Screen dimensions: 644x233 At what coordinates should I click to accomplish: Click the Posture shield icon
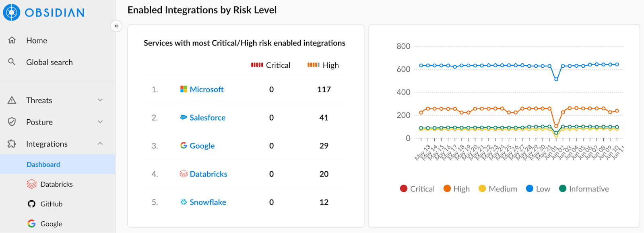click(12, 122)
